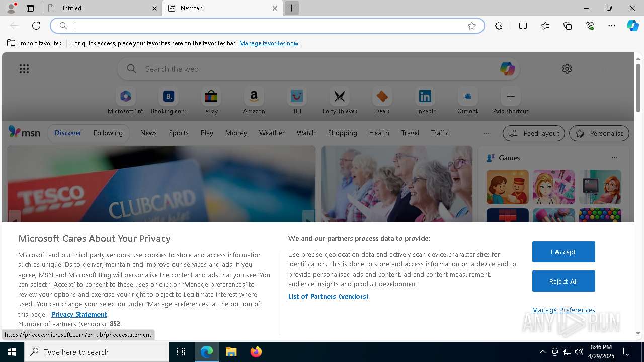Open the Tesco Clubcard news story
This screenshot has height=362, width=644.
[x=161, y=184]
